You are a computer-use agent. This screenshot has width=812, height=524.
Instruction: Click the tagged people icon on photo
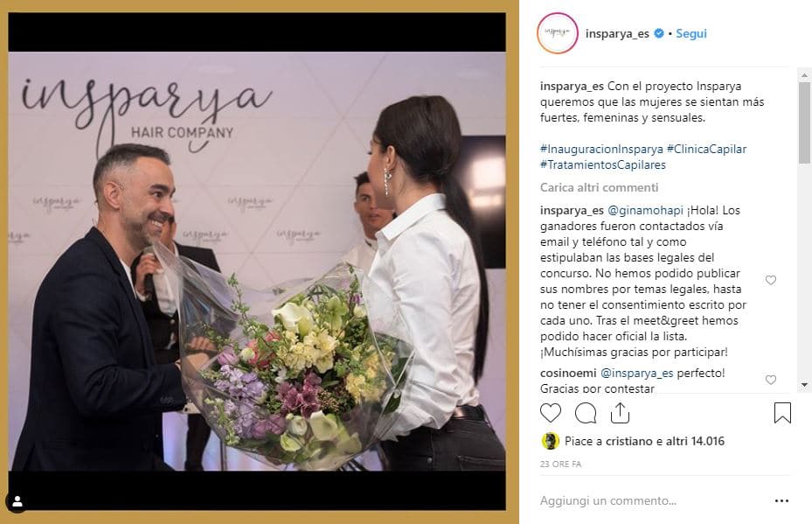(17, 501)
